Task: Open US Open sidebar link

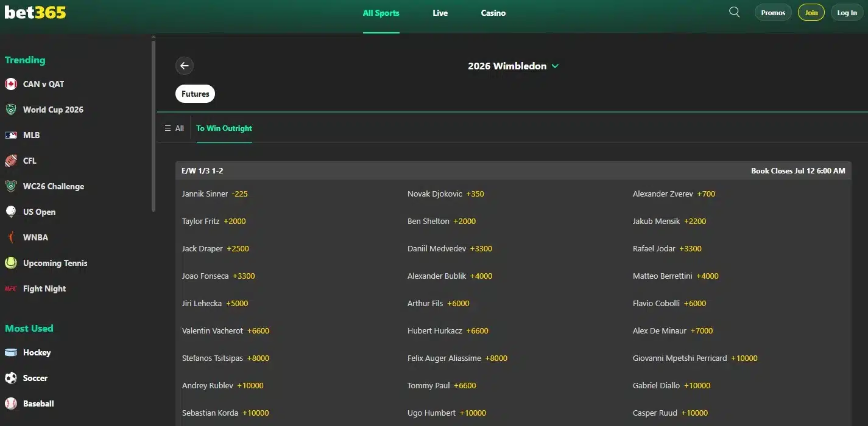Action: (39, 212)
